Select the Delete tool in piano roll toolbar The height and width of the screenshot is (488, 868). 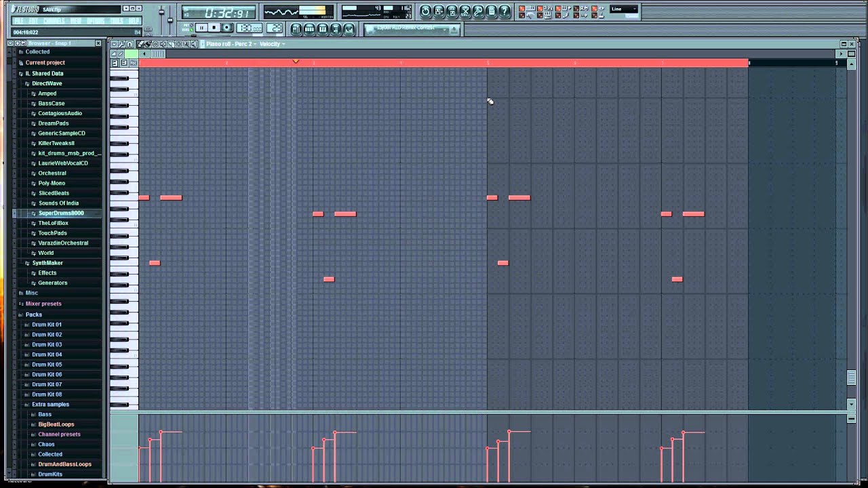156,44
